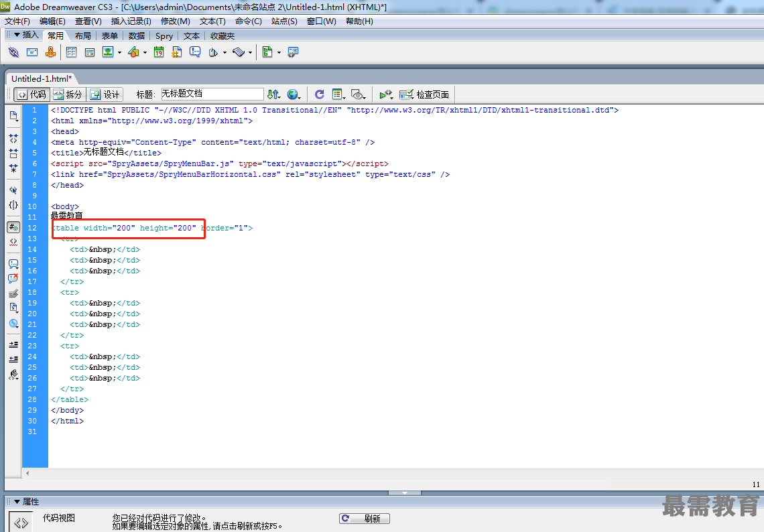Viewport: 764px width, 532px height.
Task: Click the Indent Code icon
Action: pos(13,345)
